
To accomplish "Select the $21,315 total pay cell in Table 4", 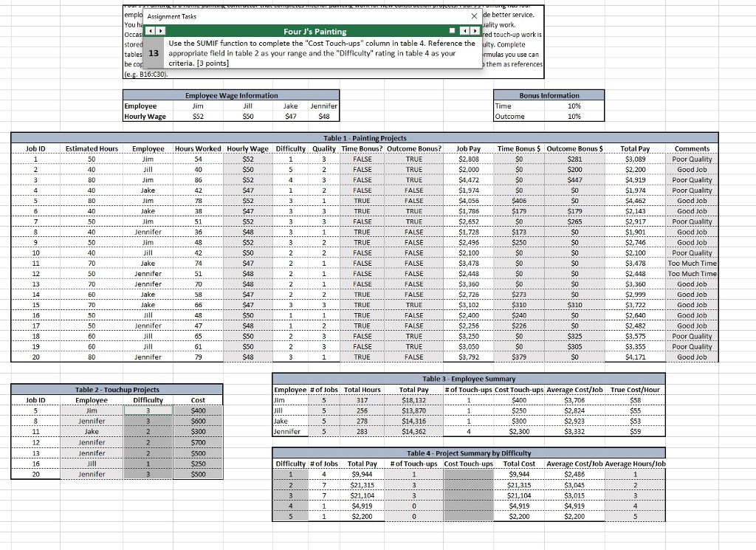I will tap(362, 485).
